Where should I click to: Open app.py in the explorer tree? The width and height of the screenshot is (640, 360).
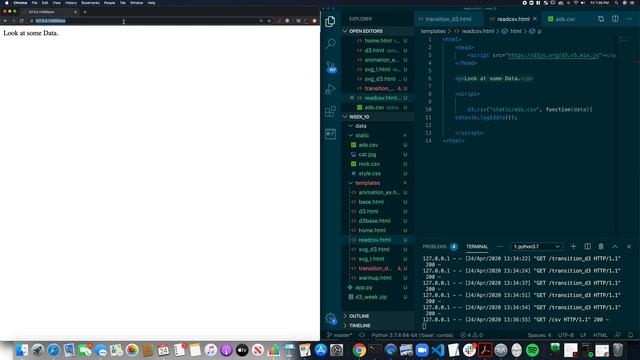pos(363,287)
